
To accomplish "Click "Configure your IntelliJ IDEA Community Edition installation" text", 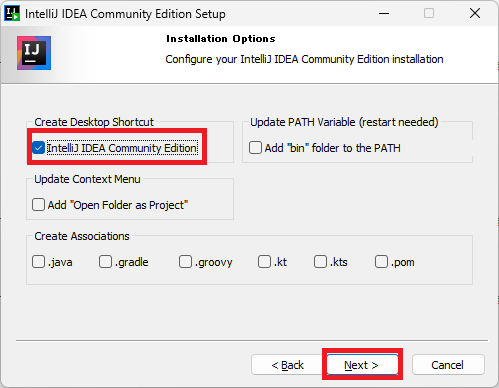I will 304,59.
